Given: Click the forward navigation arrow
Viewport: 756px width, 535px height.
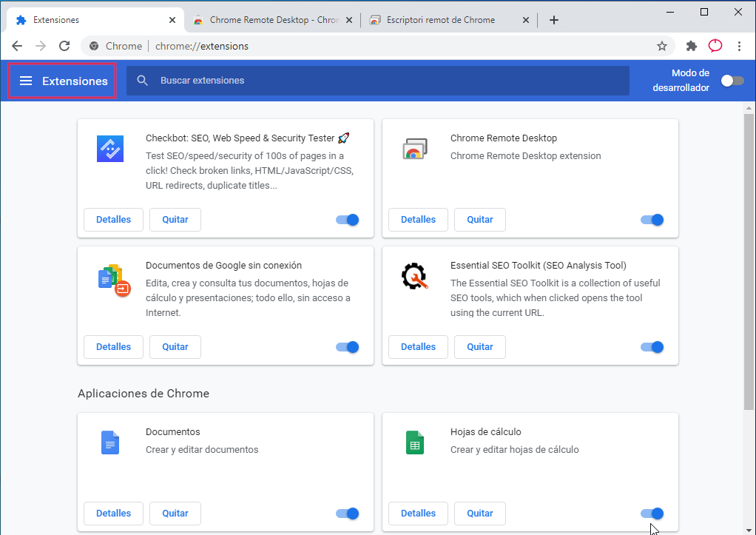Looking at the screenshot, I should [x=41, y=46].
